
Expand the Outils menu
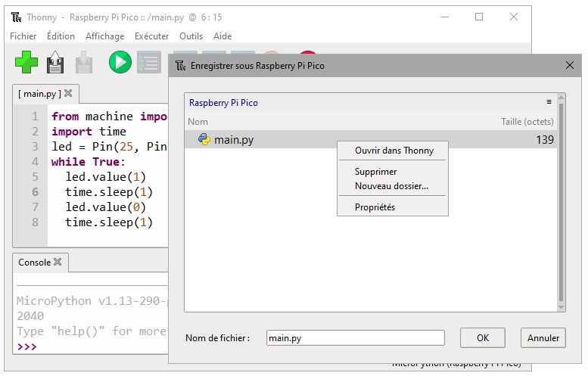[191, 36]
